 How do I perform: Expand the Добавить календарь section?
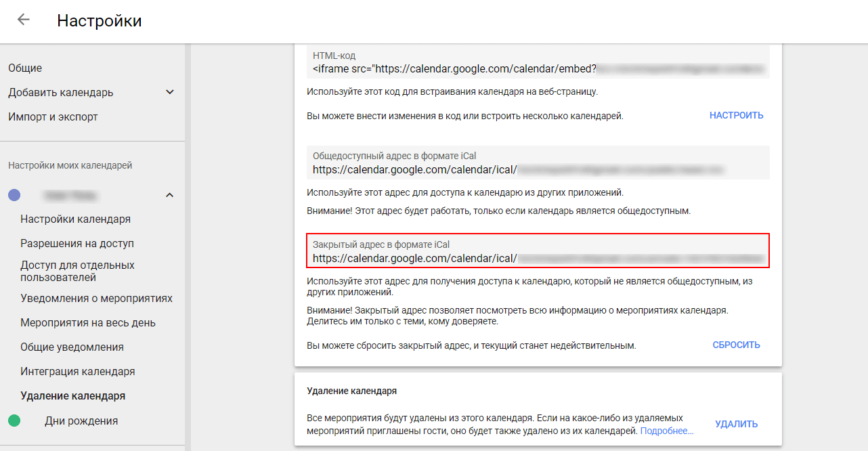pyautogui.click(x=170, y=92)
